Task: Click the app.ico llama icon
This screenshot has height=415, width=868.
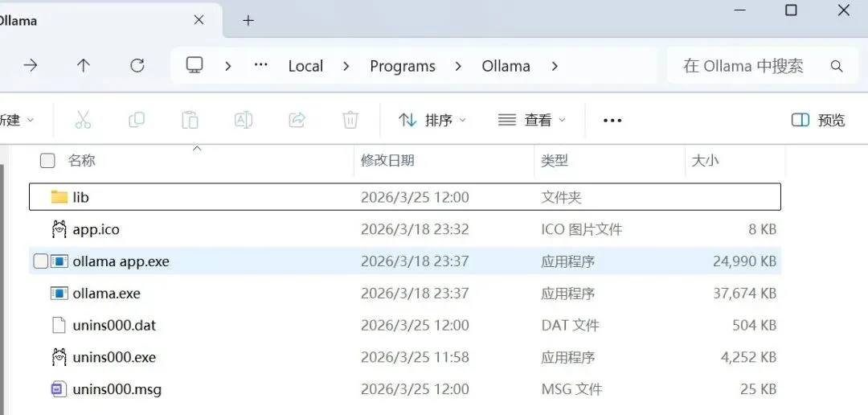Action: pyautogui.click(x=59, y=229)
